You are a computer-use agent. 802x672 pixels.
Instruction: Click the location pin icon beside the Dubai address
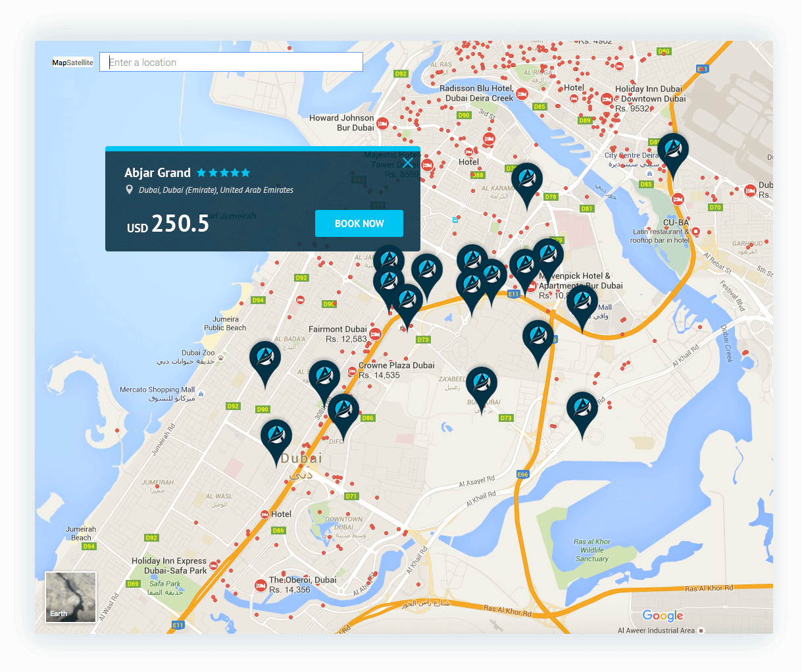pyautogui.click(x=130, y=190)
